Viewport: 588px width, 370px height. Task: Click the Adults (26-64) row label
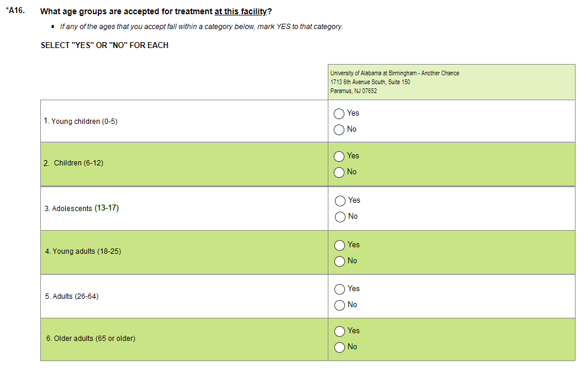[x=72, y=296]
